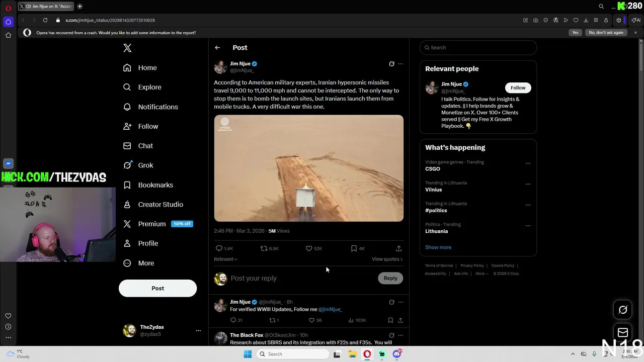Open options for Vilnius trend
Image resolution: width=644 pixels, height=362 pixels.
[528, 184]
